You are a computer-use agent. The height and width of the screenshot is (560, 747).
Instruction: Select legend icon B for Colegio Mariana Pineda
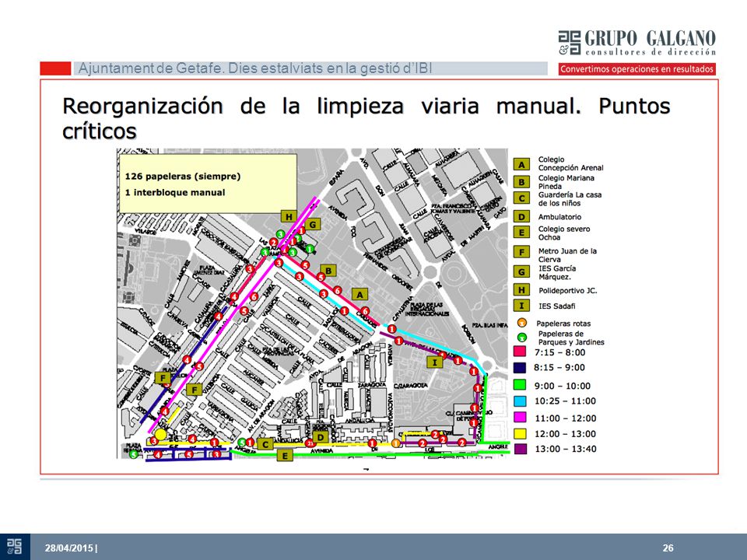coord(521,182)
